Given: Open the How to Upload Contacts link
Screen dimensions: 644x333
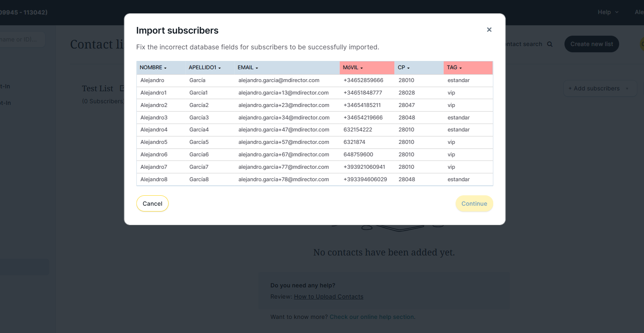Looking at the screenshot, I should pyautogui.click(x=328, y=297).
